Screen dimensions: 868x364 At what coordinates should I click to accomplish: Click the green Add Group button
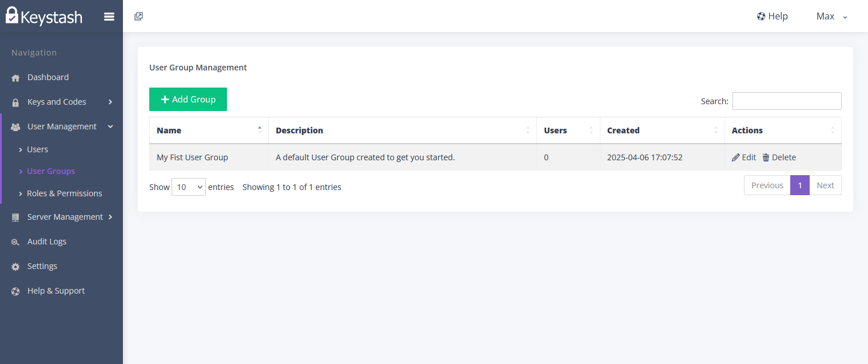click(x=188, y=99)
